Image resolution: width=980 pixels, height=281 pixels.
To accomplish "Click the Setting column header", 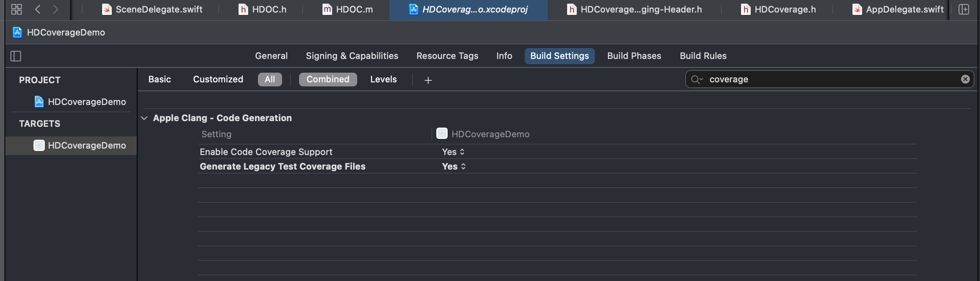I will pos(216,134).
